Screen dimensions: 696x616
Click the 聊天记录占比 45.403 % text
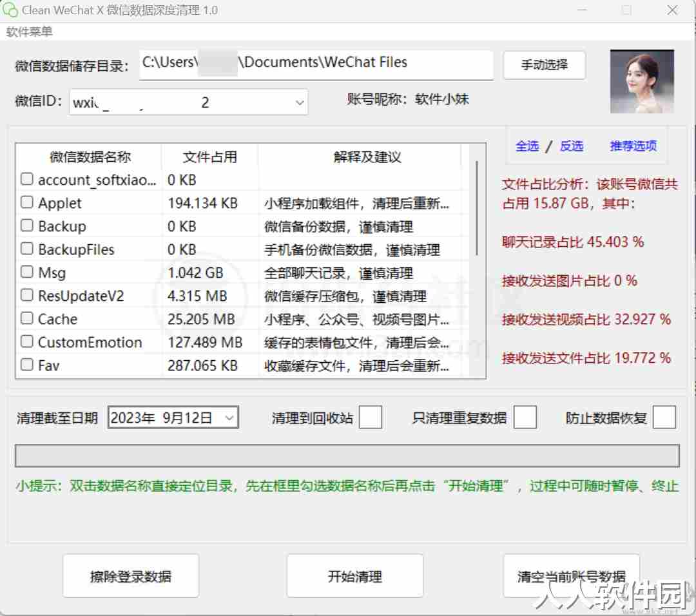(x=573, y=242)
